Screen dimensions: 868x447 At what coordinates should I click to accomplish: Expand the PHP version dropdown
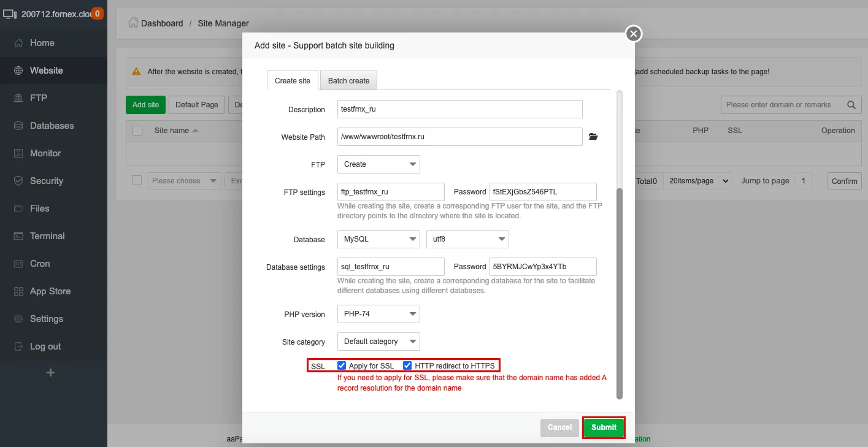378,314
